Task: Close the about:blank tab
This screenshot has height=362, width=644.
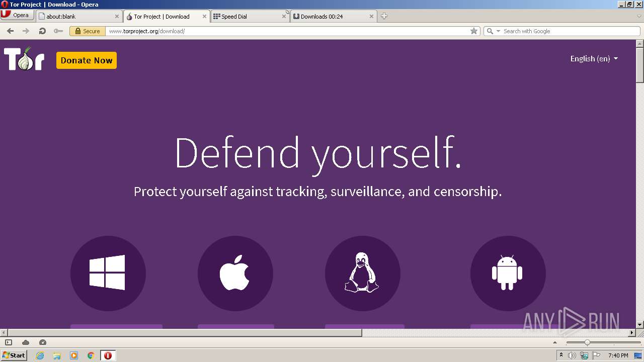Action: click(117, 16)
